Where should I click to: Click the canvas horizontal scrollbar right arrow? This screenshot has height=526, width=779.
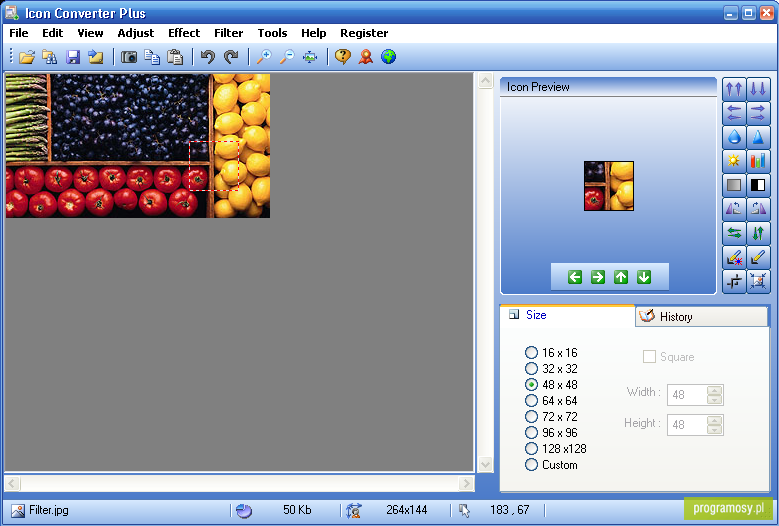pos(466,483)
